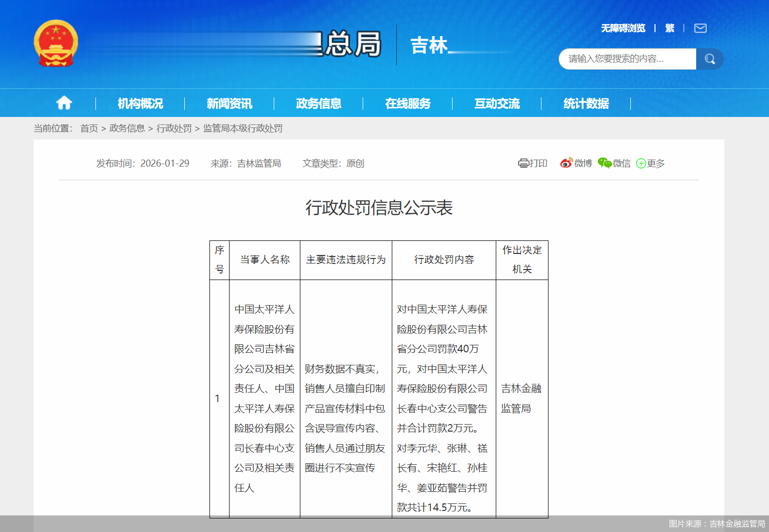
Task: Open the mail envelope icon
Action: point(700,28)
